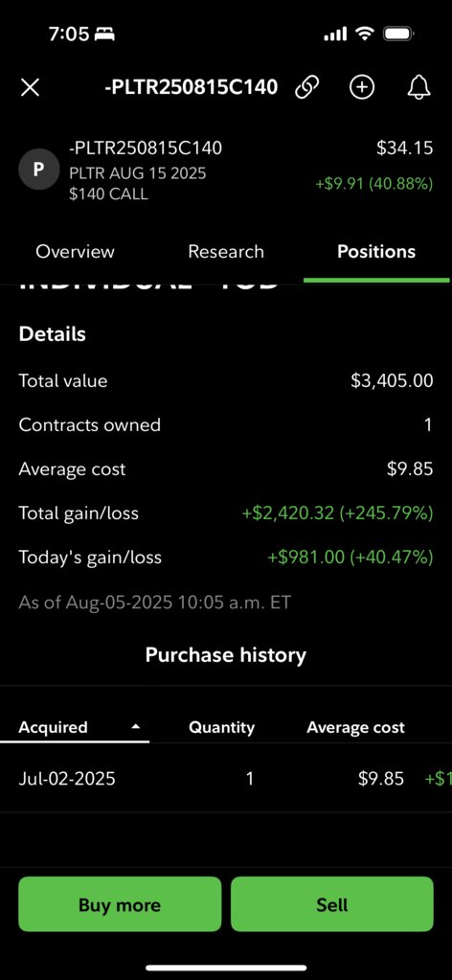The width and height of the screenshot is (452, 980).
Task: Open the Research tab
Action: [226, 251]
